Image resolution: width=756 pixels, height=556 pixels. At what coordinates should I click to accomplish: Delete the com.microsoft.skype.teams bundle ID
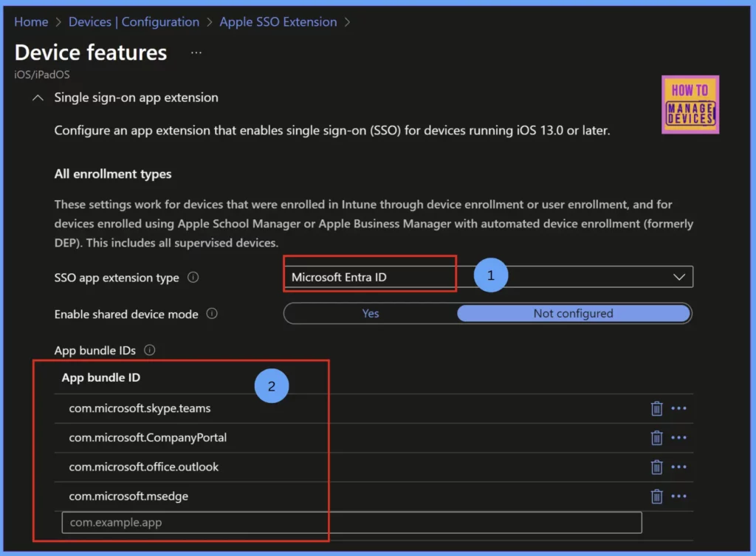pos(656,408)
